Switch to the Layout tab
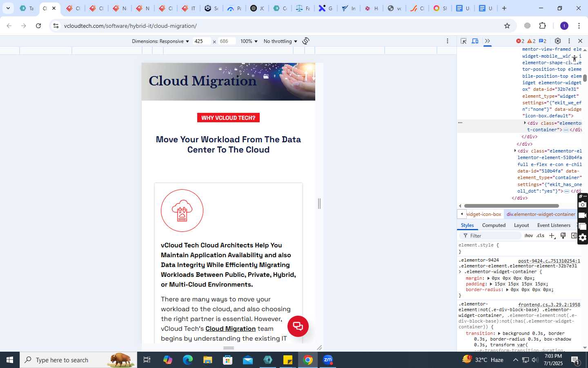Image resolution: width=588 pixels, height=368 pixels. point(521,225)
